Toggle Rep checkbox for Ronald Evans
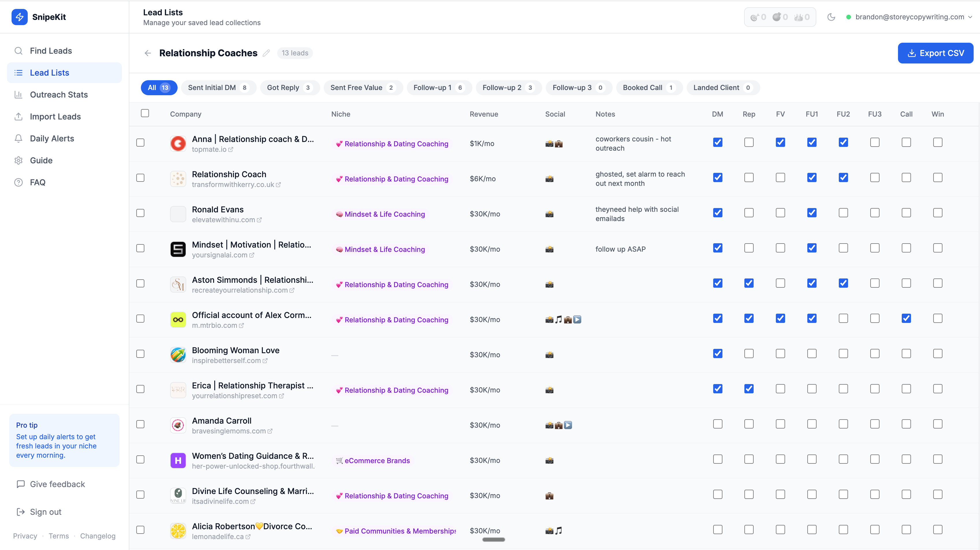 [x=749, y=213]
